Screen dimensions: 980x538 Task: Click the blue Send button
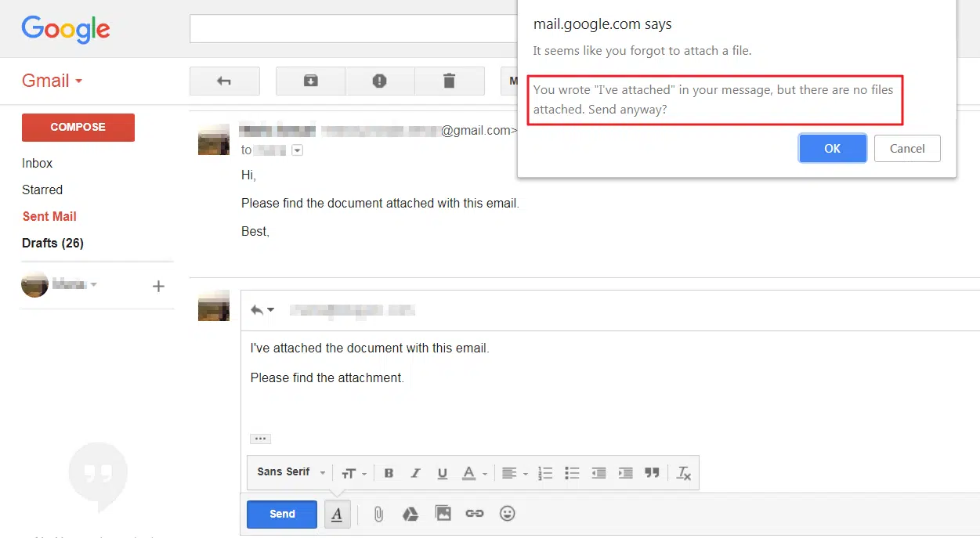point(282,515)
